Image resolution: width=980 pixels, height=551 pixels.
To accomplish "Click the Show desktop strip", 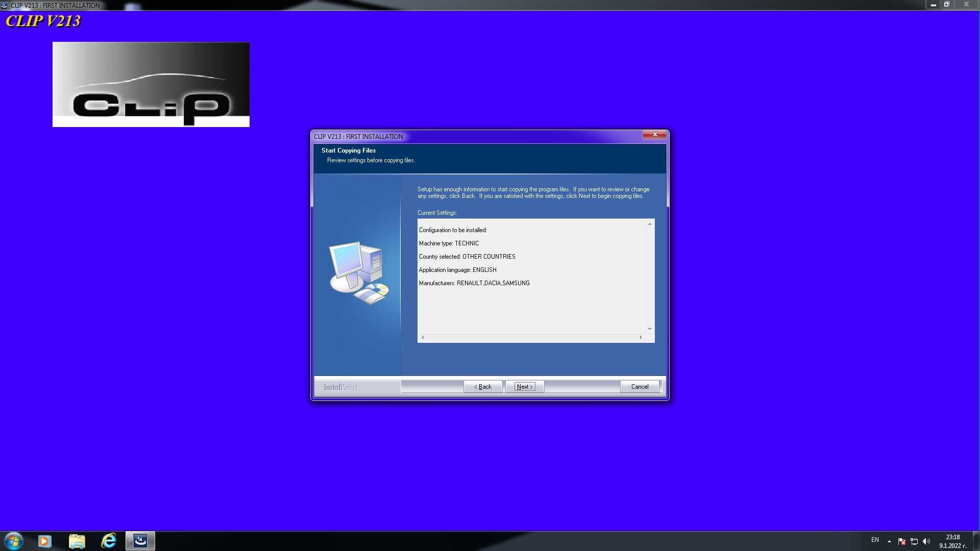I will [976, 541].
